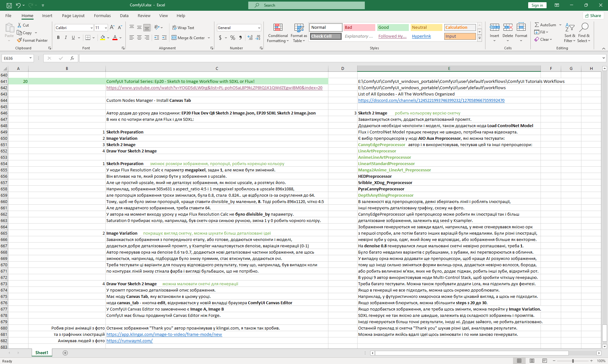
Task: Click the Share button
Action: 593,15
